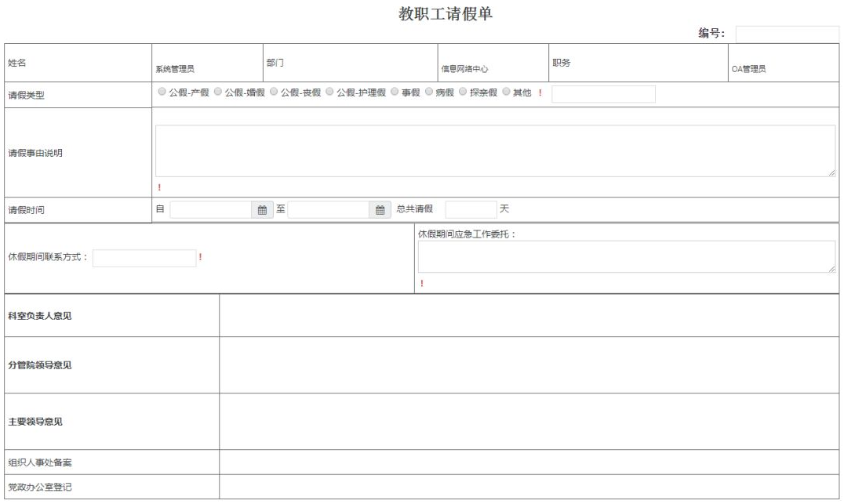Select the 公假-婚假 radio option
Screen dimensions: 844x504
click(217, 92)
